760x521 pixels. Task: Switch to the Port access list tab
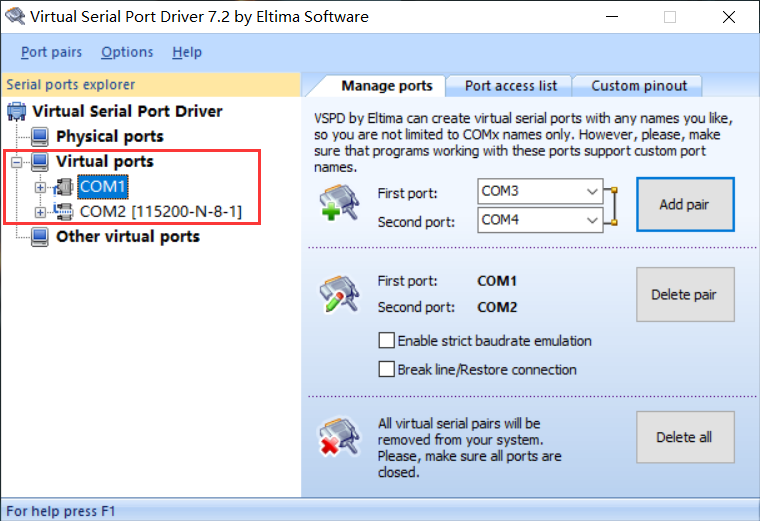tap(511, 86)
